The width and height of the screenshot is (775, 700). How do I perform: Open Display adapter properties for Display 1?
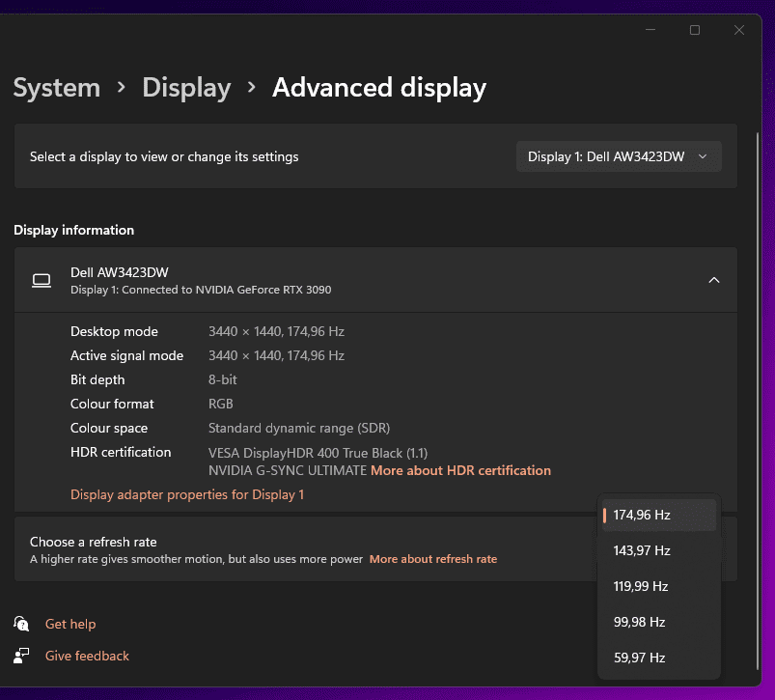pos(187,495)
